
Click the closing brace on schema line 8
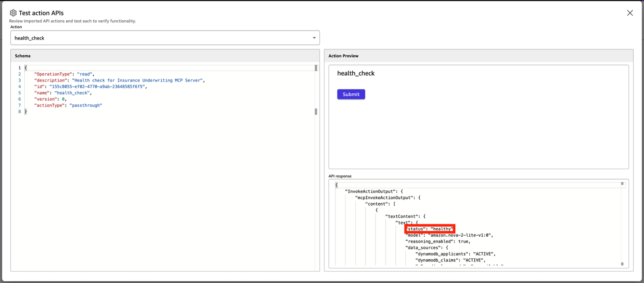(26, 112)
